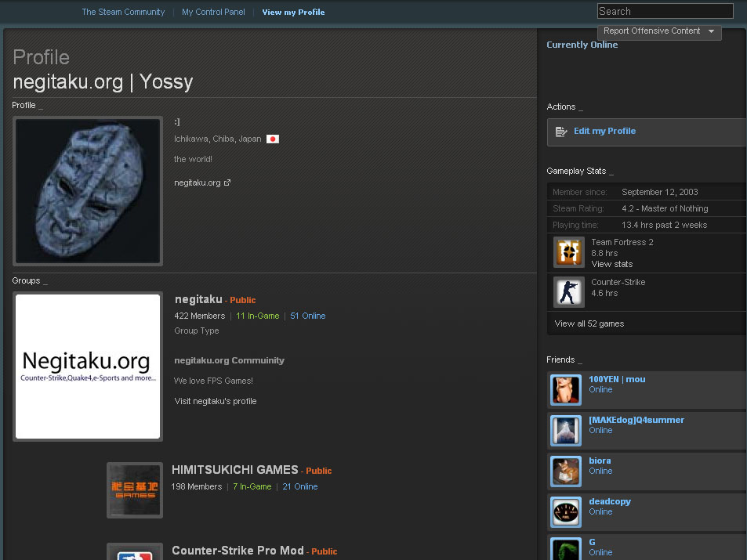Click Edit my Profile link
The width and height of the screenshot is (747, 560).
pos(604,131)
